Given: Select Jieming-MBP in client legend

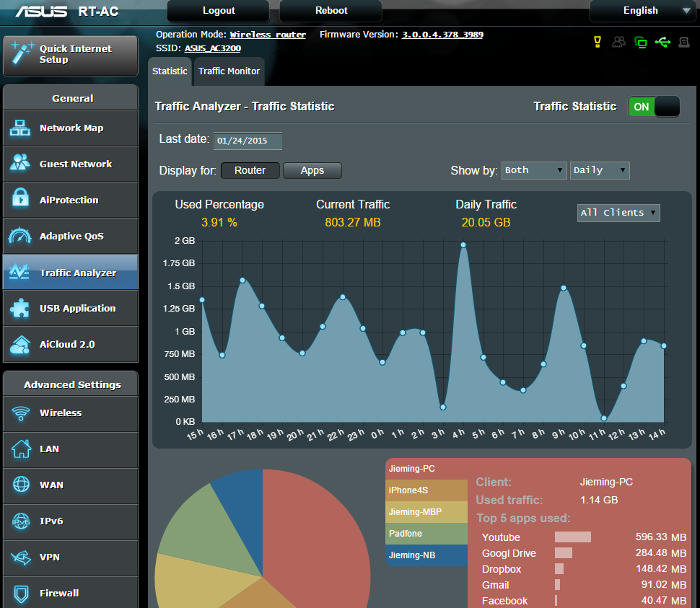Looking at the screenshot, I should click(x=426, y=512).
